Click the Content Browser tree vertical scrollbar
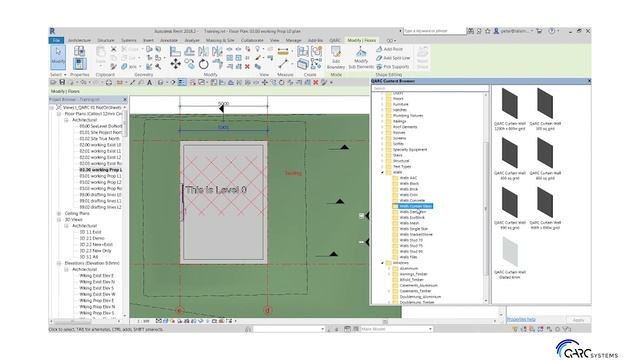The width and height of the screenshot is (640, 360). point(486,208)
